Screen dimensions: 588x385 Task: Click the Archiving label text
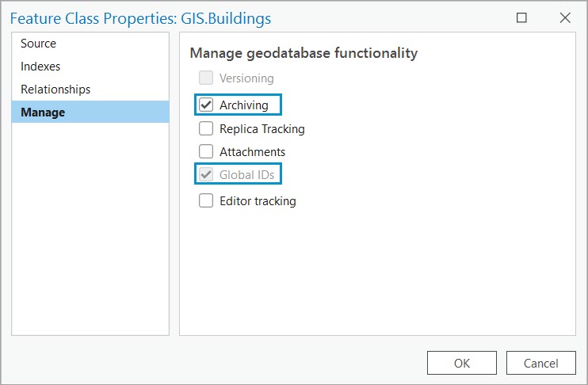244,105
